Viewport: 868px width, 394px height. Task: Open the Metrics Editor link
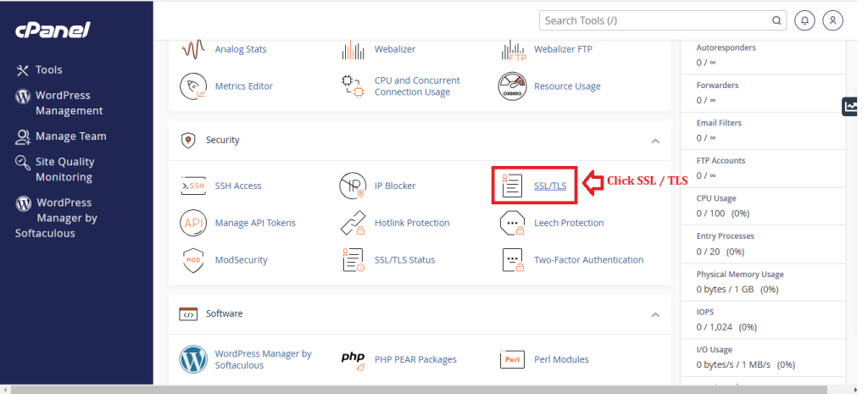click(x=243, y=86)
